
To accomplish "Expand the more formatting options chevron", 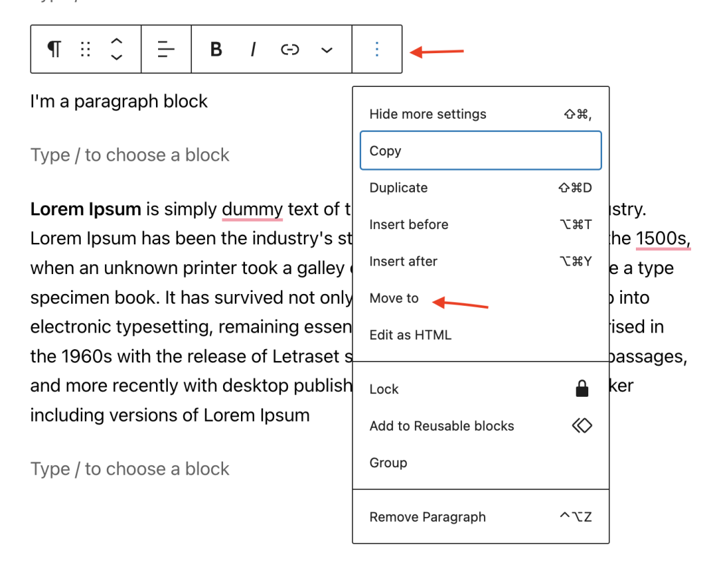I will (x=326, y=49).
